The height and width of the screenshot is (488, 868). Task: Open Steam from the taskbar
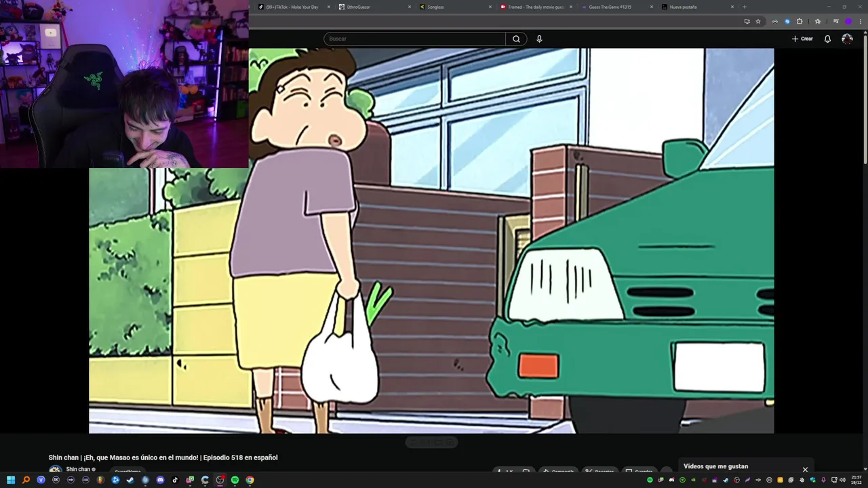click(130, 480)
